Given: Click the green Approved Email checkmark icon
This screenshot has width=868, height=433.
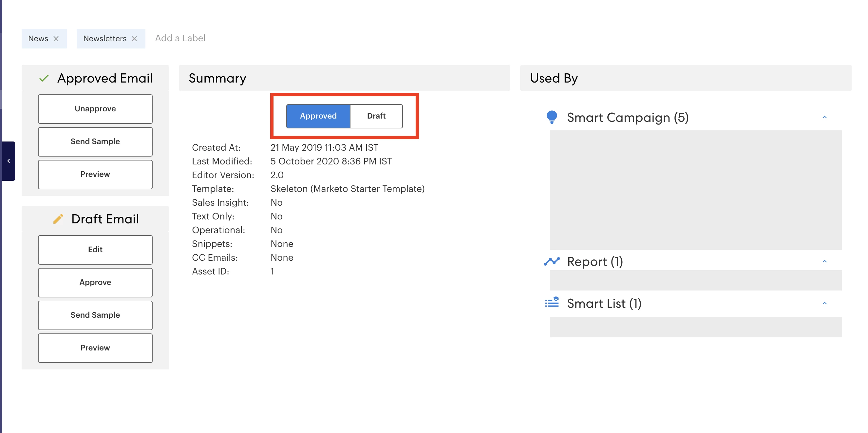Looking at the screenshot, I should tap(44, 78).
